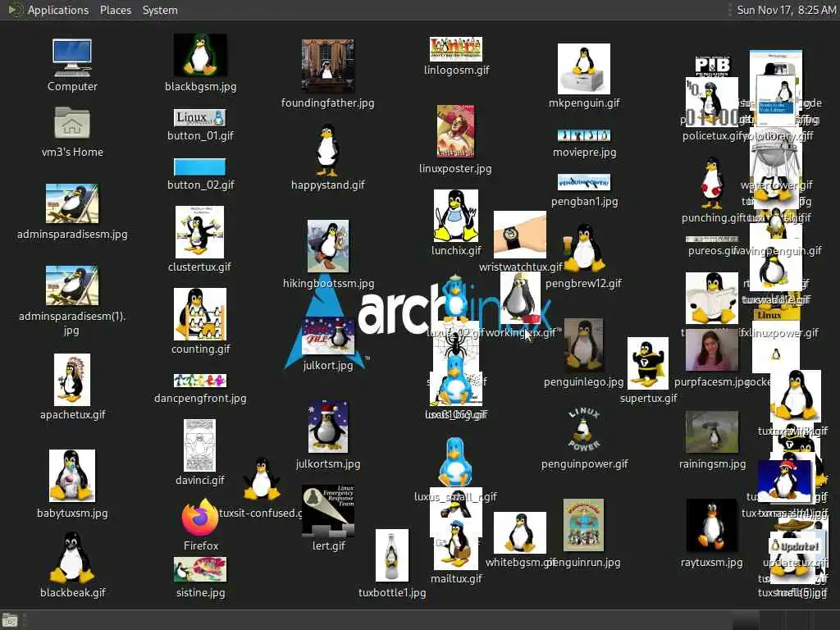Select the penguinrun.jpg icon
This screenshot has width=840, height=630.
[583, 526]
